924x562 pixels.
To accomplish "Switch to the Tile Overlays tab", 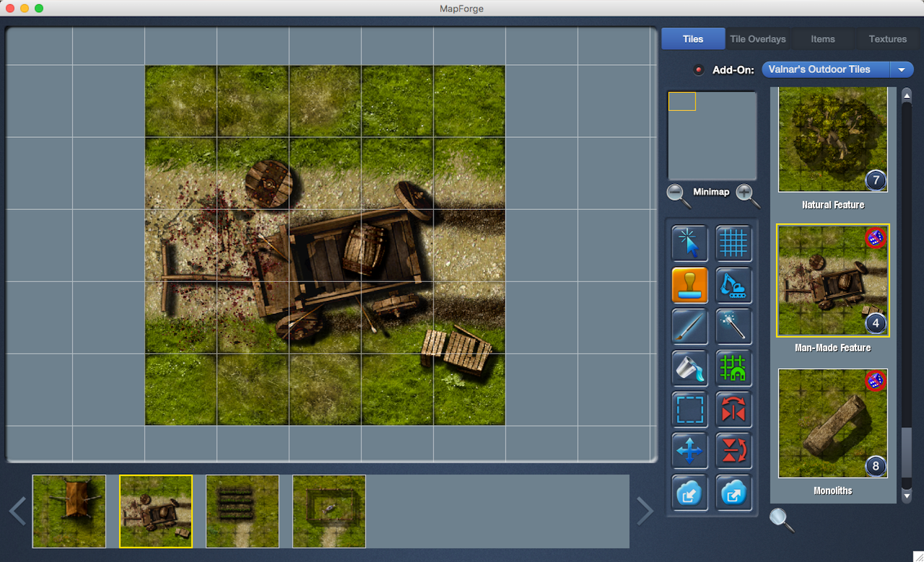I will point(758,39).
